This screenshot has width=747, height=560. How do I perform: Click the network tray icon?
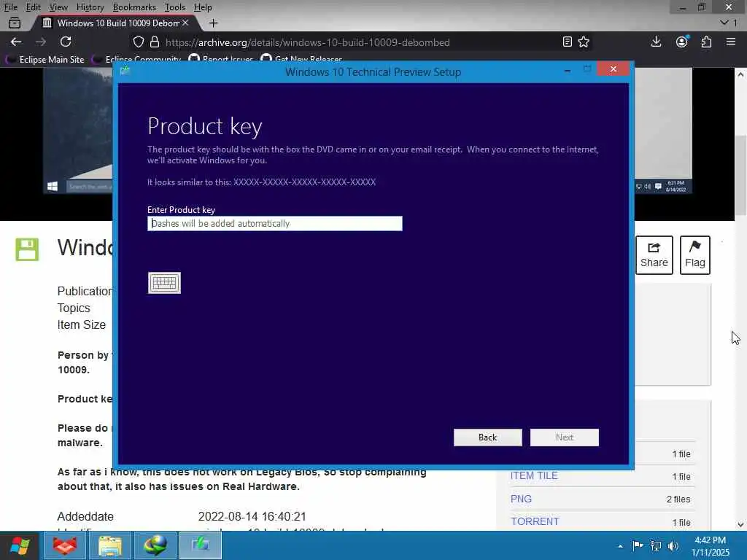coord(656,545)
